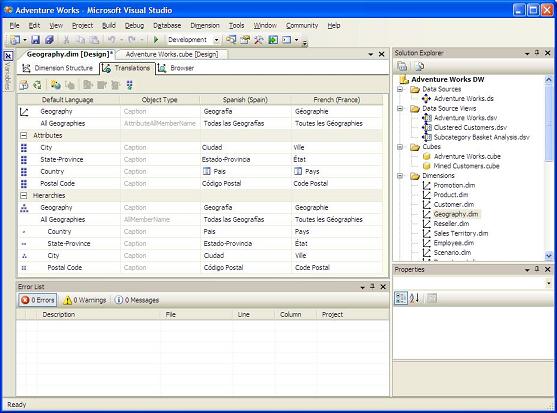The width and height of the screenshot is (557, 413).
Task: Collapse the Attributes section in the grid
Action: (x=23, y=135)
